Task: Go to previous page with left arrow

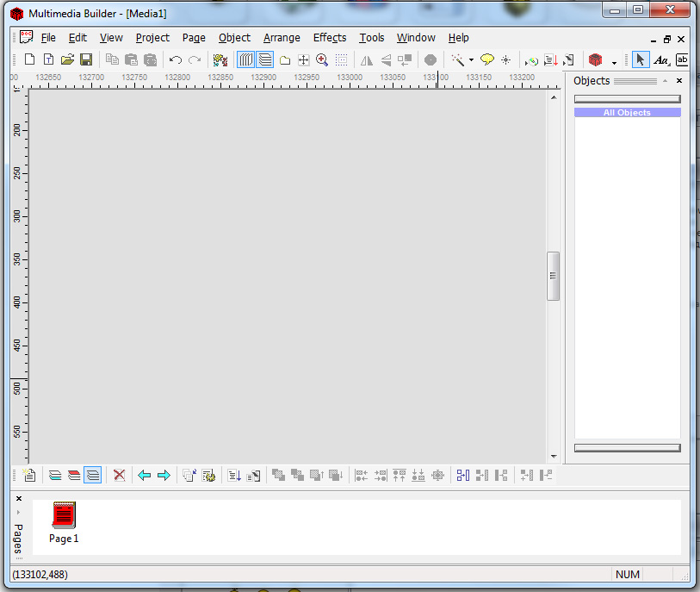Action: 145,475
